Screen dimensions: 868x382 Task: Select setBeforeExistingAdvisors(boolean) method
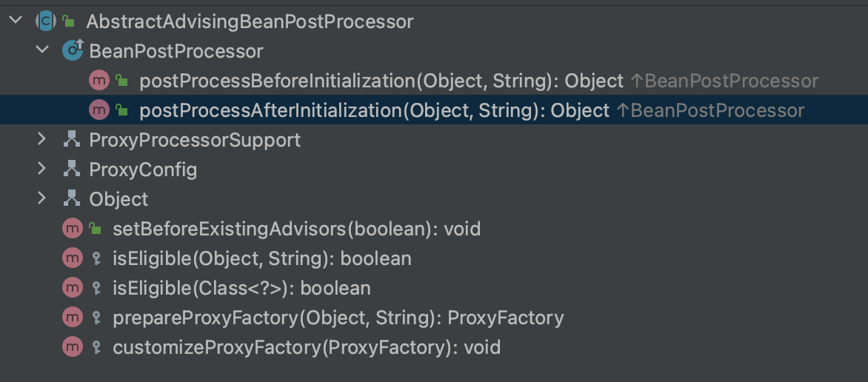(x=296, y=229)
